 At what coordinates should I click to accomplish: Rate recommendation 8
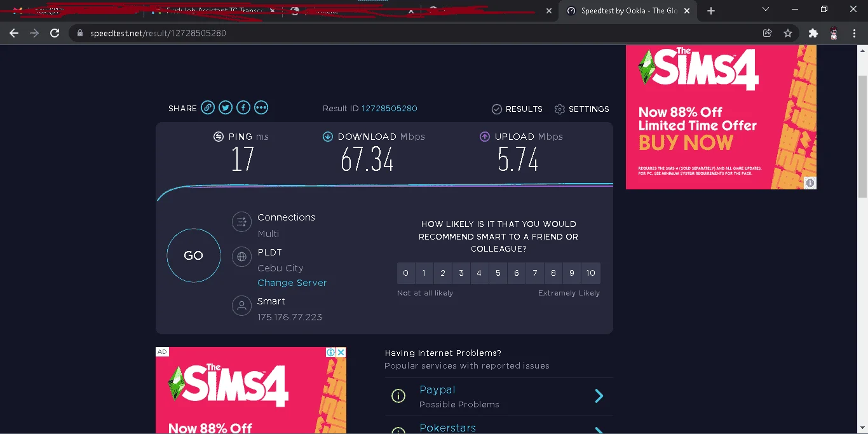pos(553,273)
